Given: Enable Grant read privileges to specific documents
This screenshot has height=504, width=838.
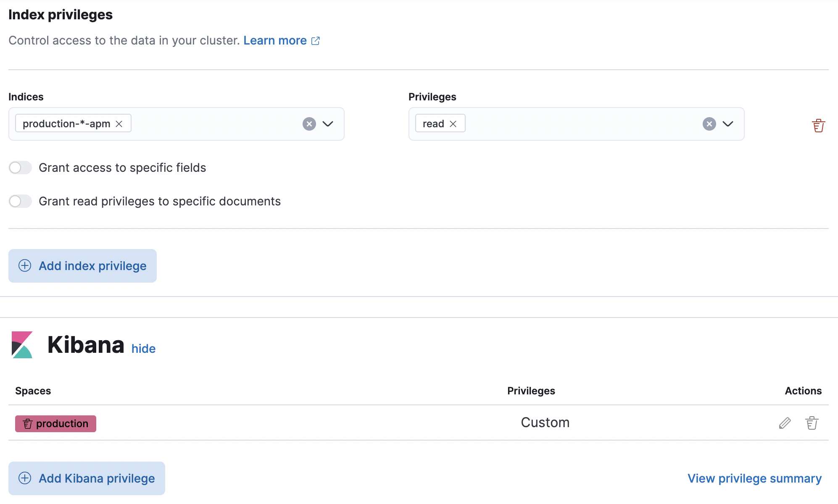Looking at the screenshot, I should pyautogui.click(x=20, y=201).
